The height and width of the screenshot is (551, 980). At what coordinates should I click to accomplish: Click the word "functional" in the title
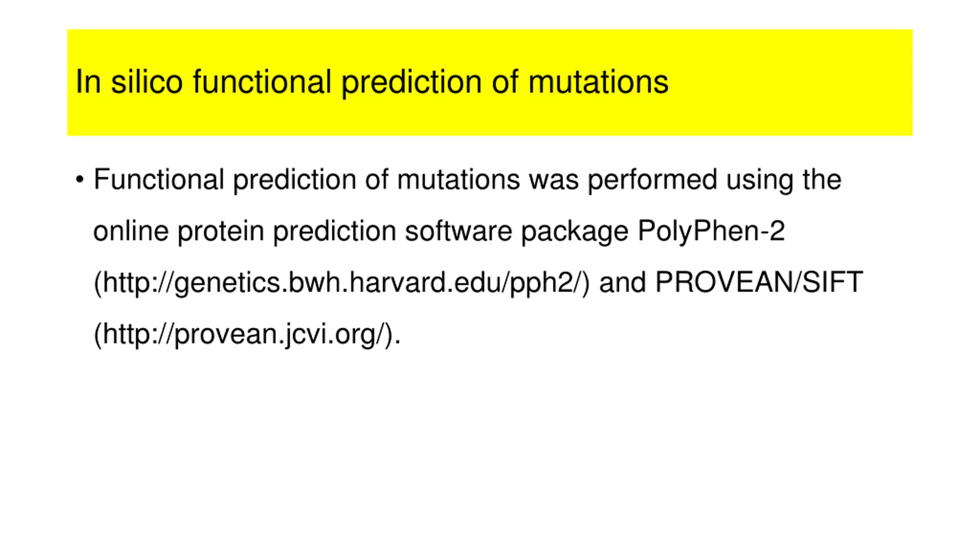click(262, 82)
